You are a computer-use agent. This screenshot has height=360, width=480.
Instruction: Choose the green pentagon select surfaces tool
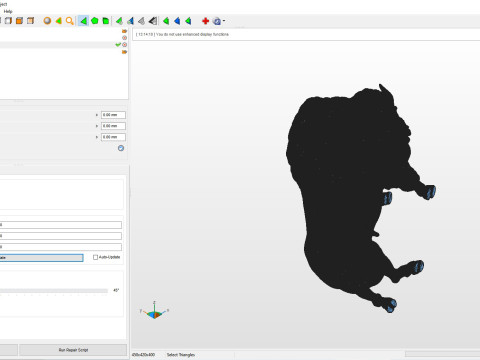(x=95, y=21)
